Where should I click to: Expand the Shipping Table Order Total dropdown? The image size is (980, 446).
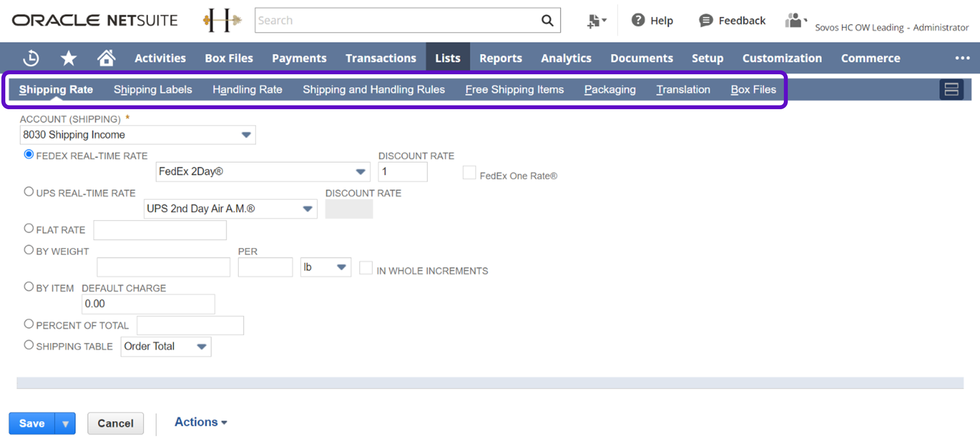coord(201,347)
